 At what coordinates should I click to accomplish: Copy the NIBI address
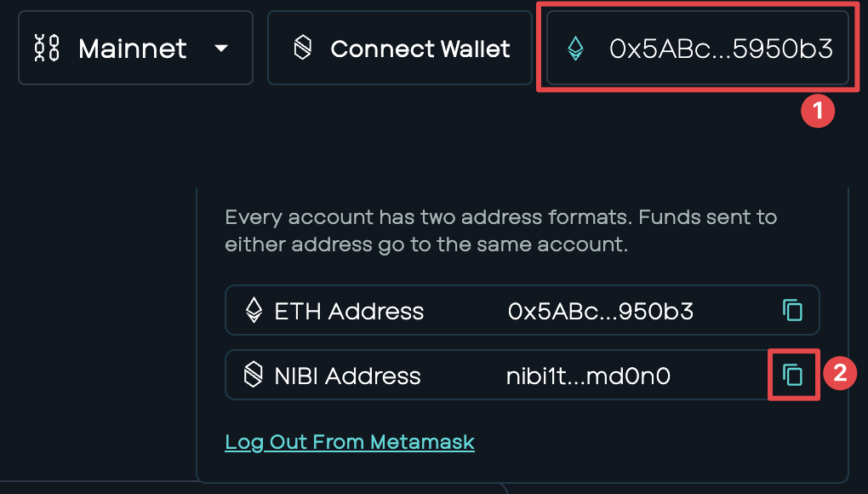(x=793, y=375)
